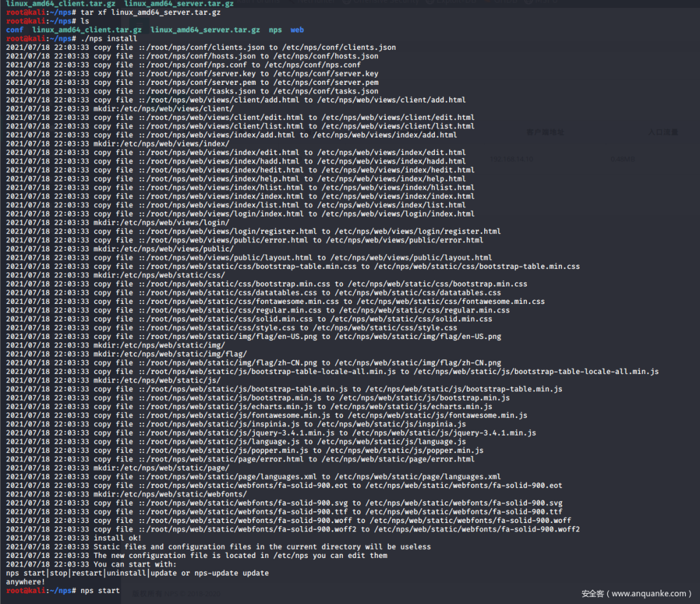Viewport: 700px width, 604px height.
Task: Click the 'You can start with:' line
Action: point(91,564)
